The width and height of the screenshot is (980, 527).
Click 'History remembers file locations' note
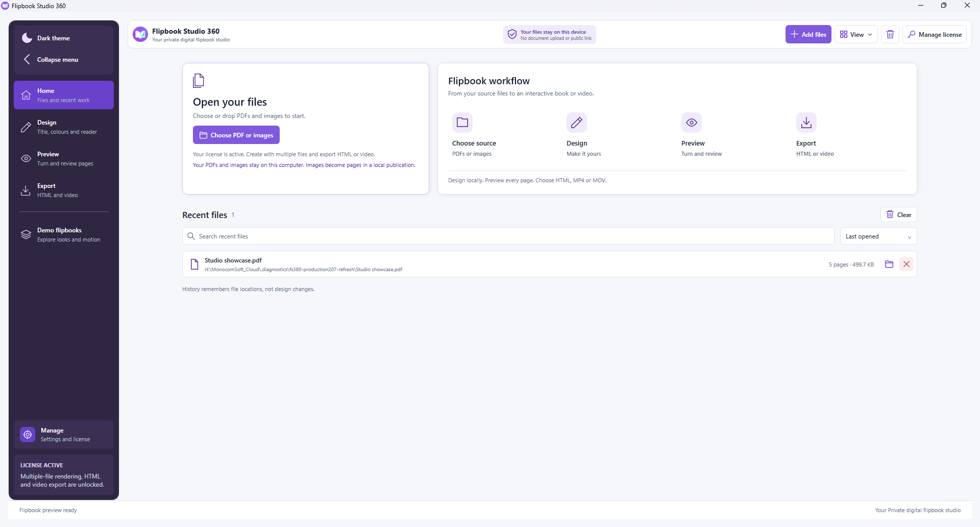248,289
